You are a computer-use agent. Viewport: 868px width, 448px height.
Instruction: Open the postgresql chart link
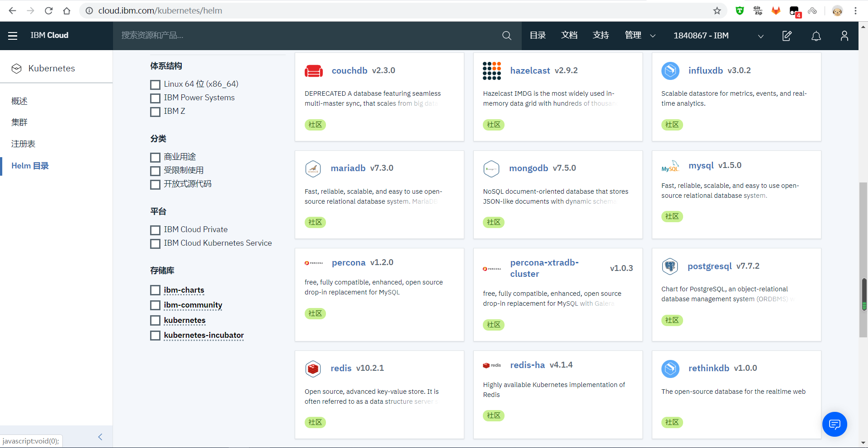pyautogui.click(x=710, y=266)
